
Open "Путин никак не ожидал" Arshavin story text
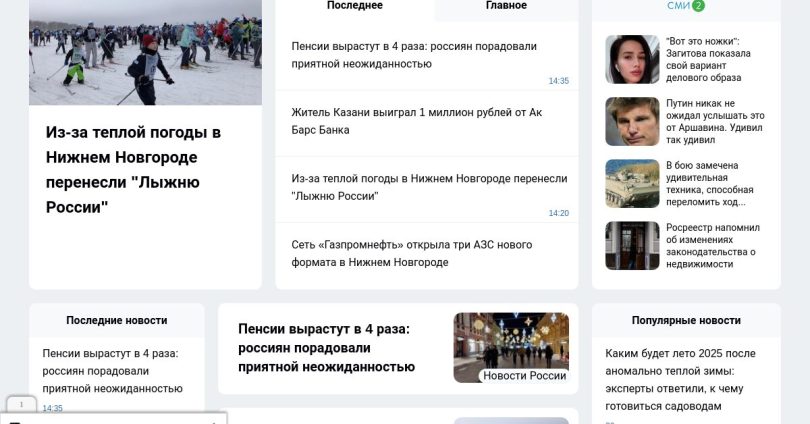(715, 121)
